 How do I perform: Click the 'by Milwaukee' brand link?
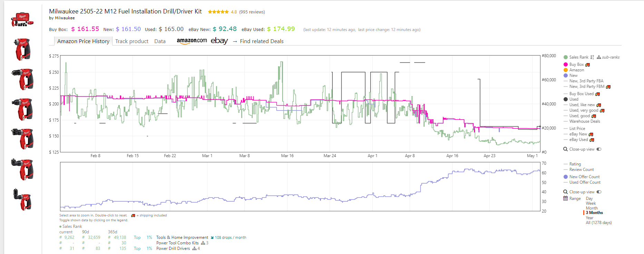62,18
